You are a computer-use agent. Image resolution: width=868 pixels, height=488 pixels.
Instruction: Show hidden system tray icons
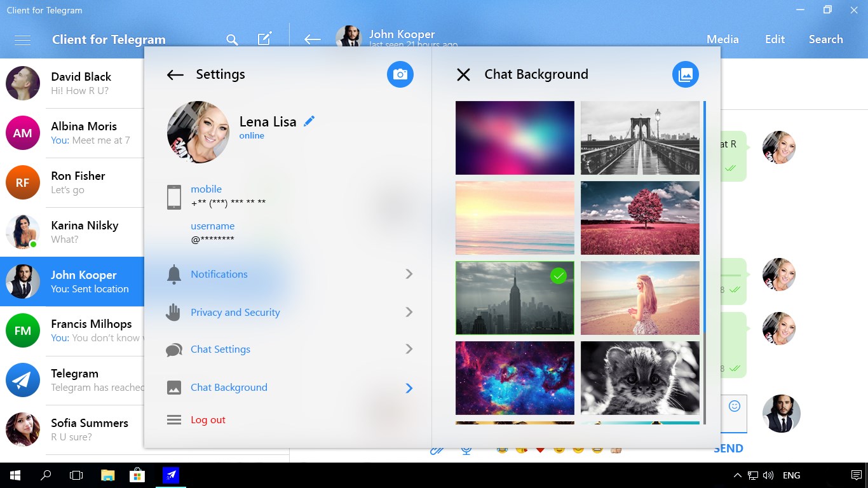[x=737, y=475]
